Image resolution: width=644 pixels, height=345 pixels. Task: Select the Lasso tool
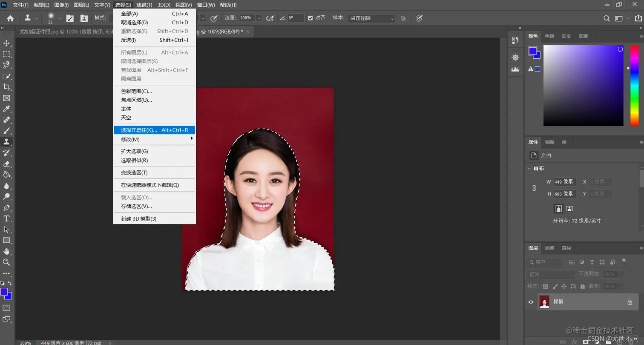point(6,65)
